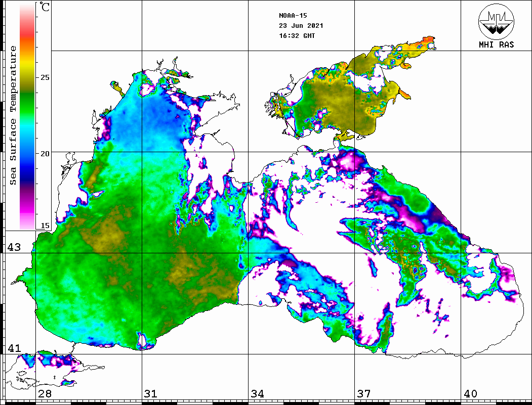Click longitude label "28"
The width and height of the screenshot is (532, 405).
45,393
